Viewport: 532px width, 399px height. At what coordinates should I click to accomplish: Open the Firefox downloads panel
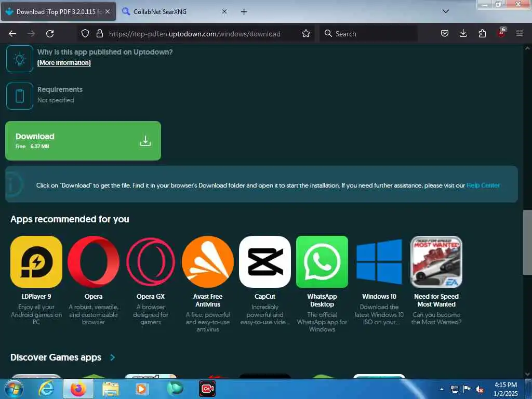(463, 33)
